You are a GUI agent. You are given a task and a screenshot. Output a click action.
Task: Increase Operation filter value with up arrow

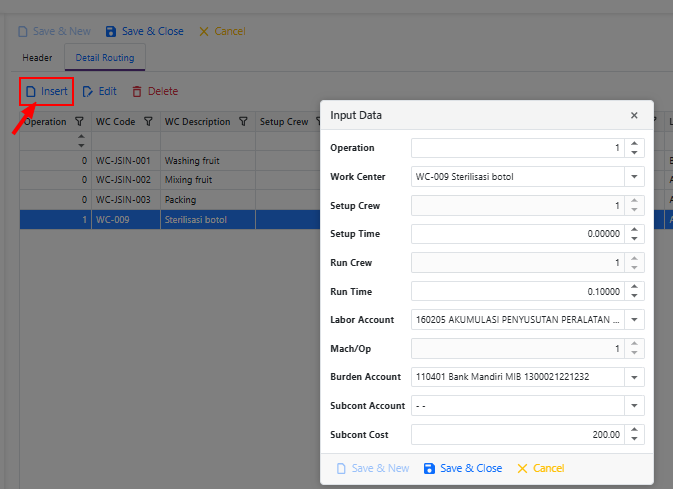(x=81, y=137)
